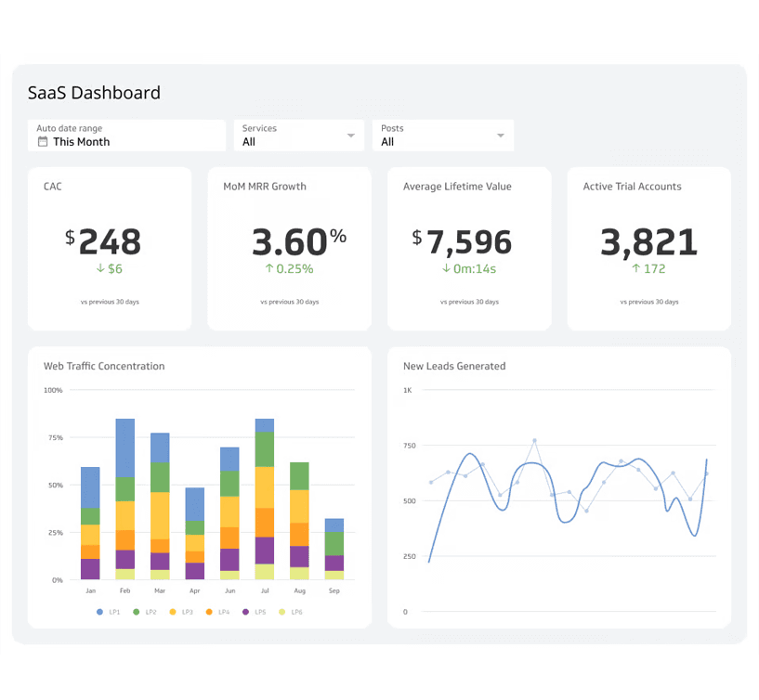Screen dimensions: 759x700
Task: Click the Average Lifetime Value card title
Action: click(457, 187)
